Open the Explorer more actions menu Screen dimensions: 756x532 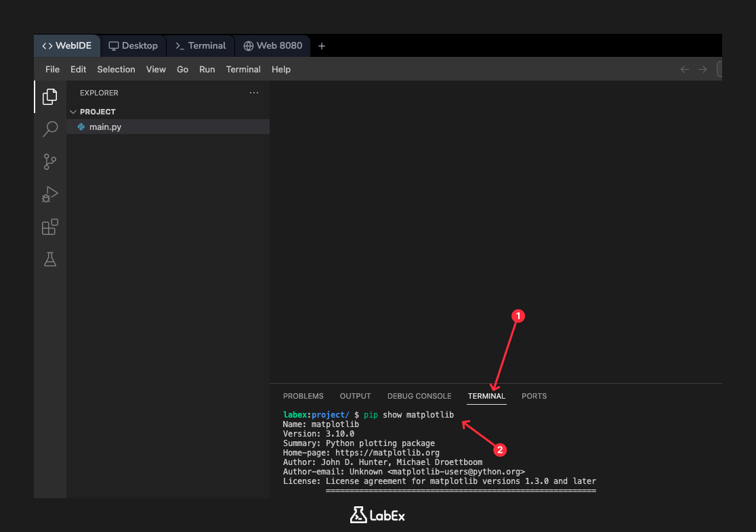[254, 93]
